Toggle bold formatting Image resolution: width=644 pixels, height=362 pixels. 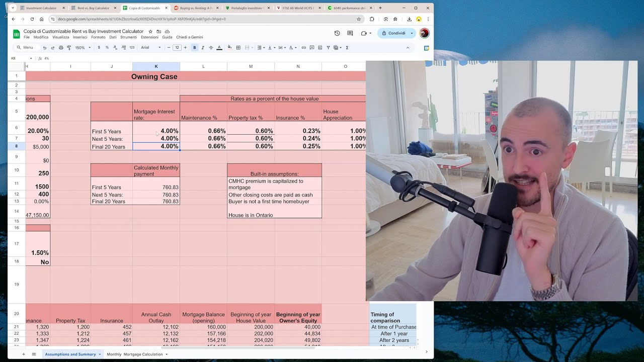(x=195, y=48)
